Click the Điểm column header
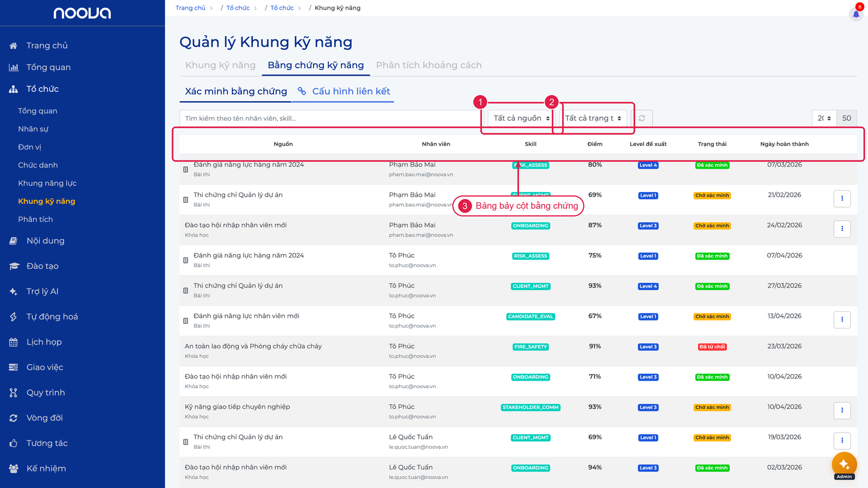868x488 pixels. (595, 144)
